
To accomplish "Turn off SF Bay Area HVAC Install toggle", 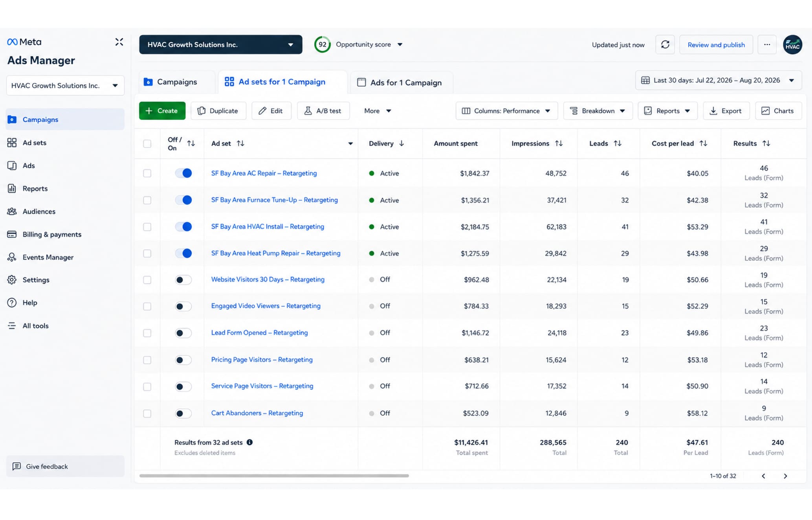I will pyautogui.click(x=183, y=227).
